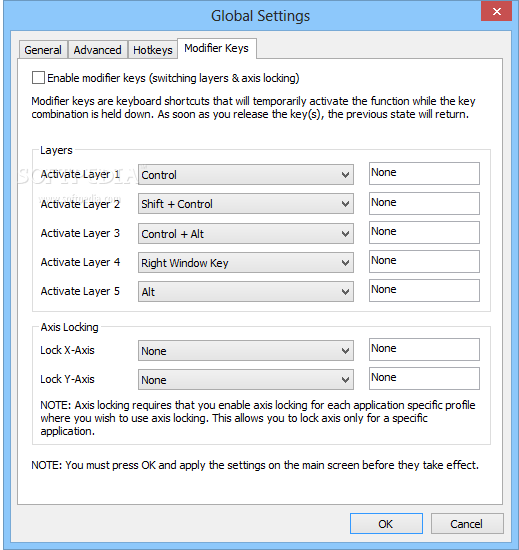
Task: Click the Activate Layer 4 label
Action: (x=80, y=262)
